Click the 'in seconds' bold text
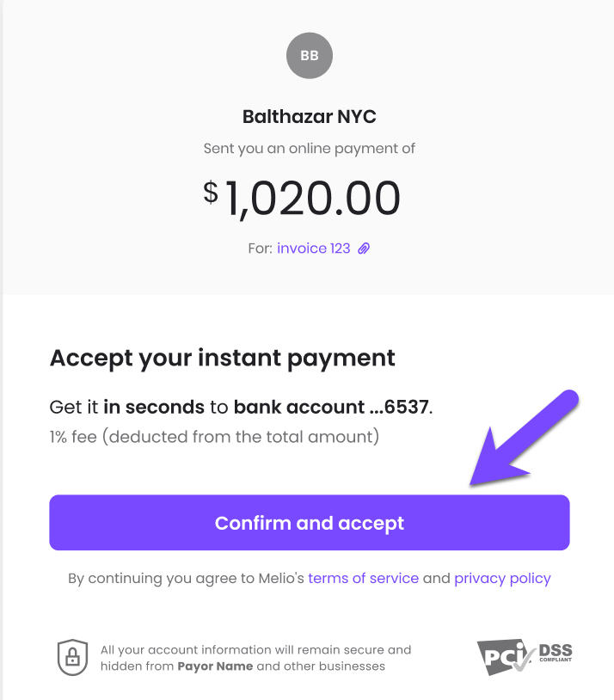Screen dimensions: 614x700 [x=154, y=407]
